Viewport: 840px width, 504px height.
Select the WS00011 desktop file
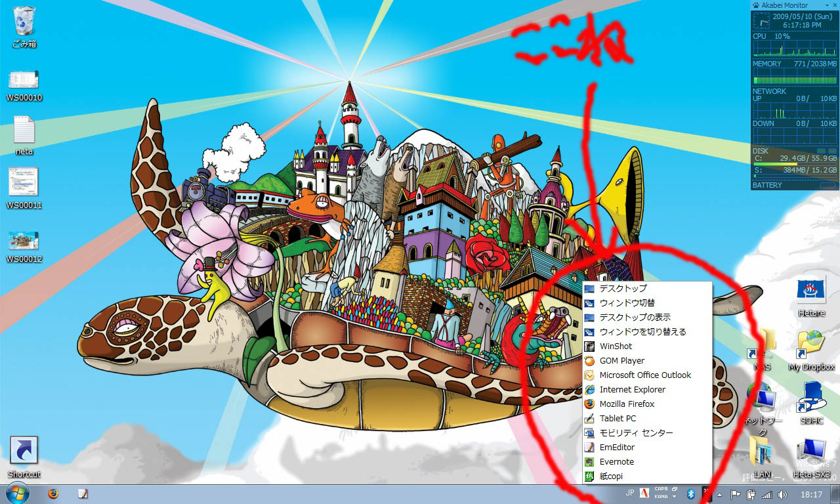pyautogui.click(x=24, y=189)
